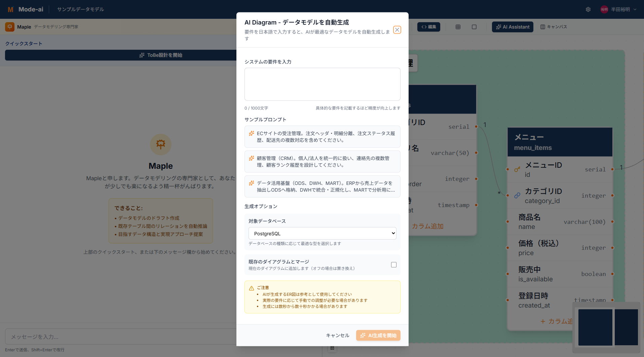Switch to table grid view icon

tap(458, 27)
